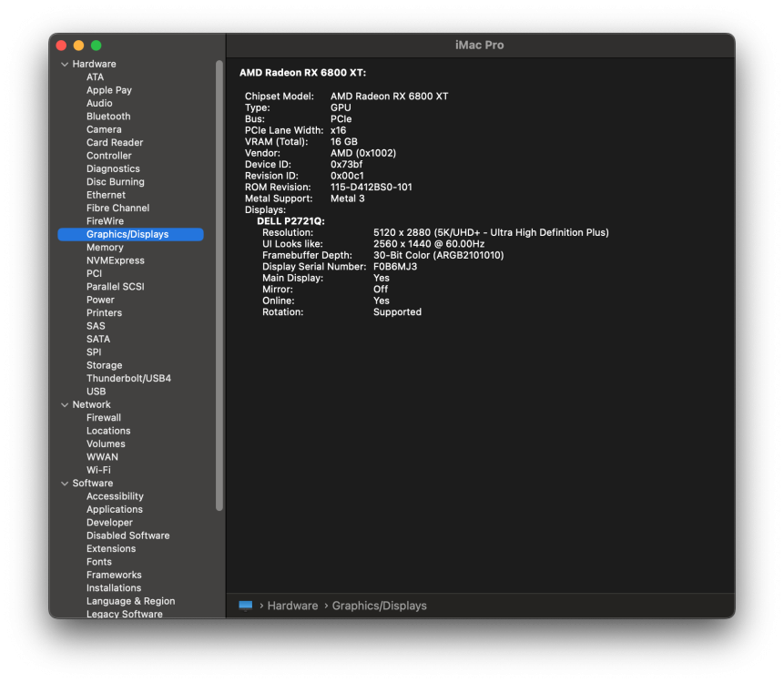Viewport: 784px width, 683px height.
Task: Select SATA in the sidebar
Action: (x=98, y=339)
